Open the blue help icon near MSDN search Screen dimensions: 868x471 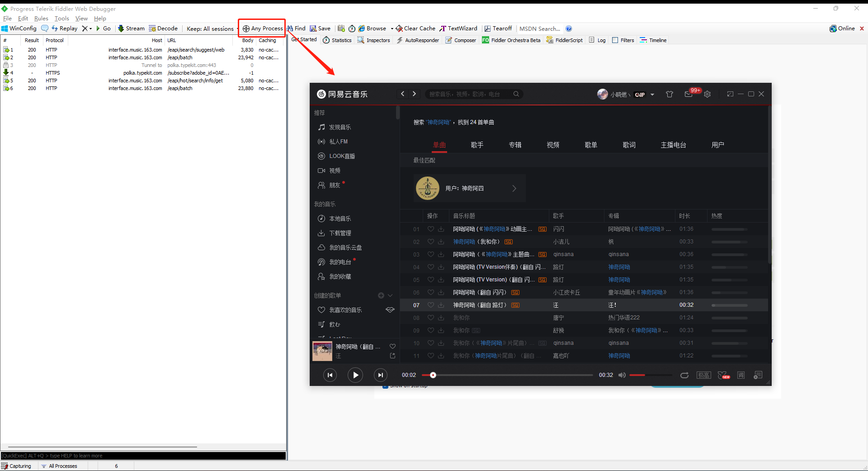[x=569, y=29]
